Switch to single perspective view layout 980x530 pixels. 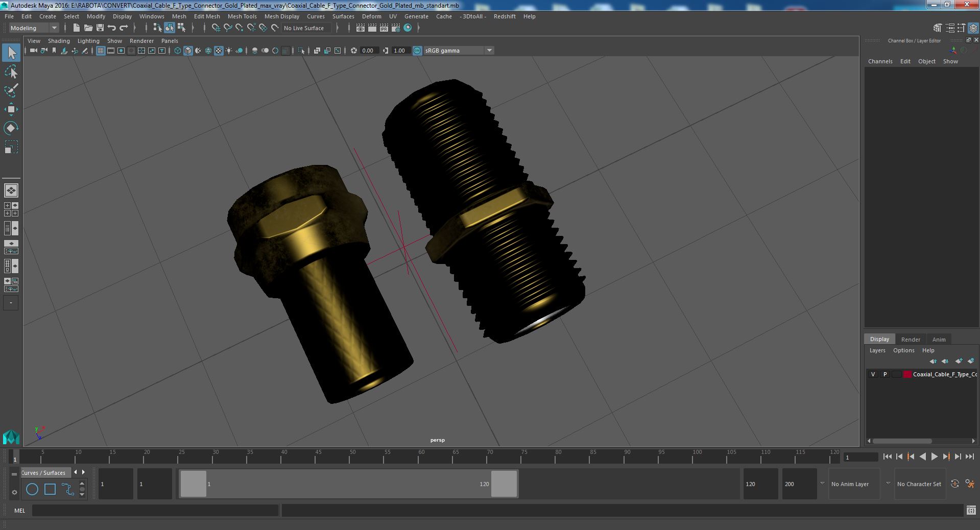[11, 190]
